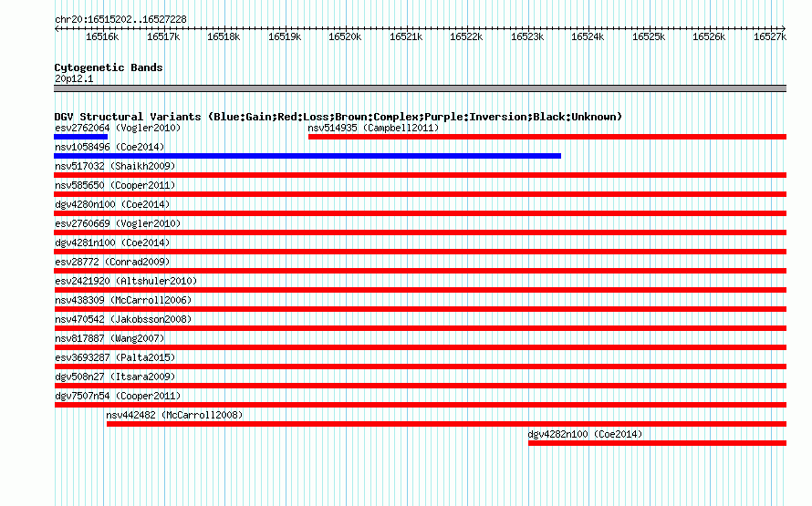Click the red bar for esv3693287

coord(420,367)
